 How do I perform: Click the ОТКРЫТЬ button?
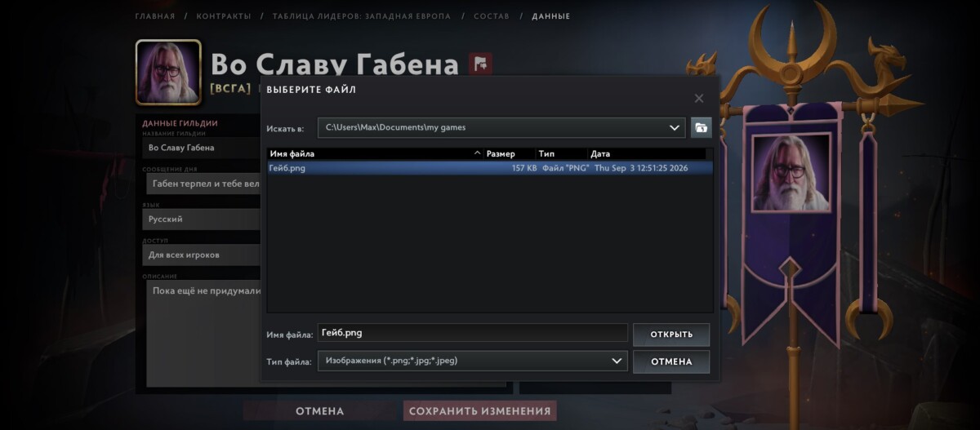point(671,335)
